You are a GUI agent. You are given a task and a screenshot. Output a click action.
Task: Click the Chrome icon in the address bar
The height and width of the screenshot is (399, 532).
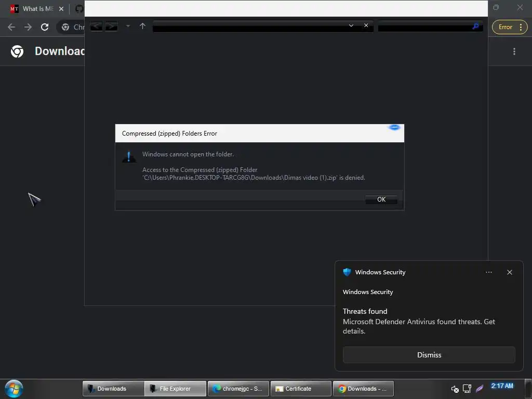[x=65, y=27]
